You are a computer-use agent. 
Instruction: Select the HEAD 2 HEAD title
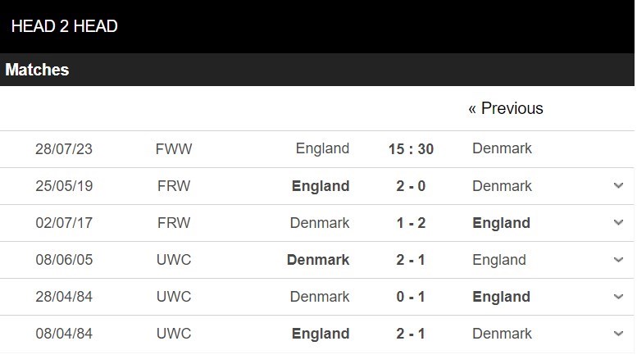pos(64,26)
